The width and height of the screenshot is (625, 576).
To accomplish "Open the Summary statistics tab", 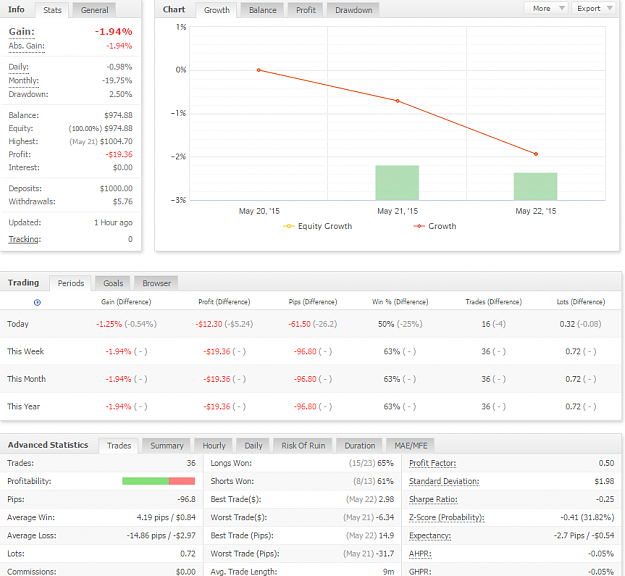I will pyautogui.click(x=167, y=445).
